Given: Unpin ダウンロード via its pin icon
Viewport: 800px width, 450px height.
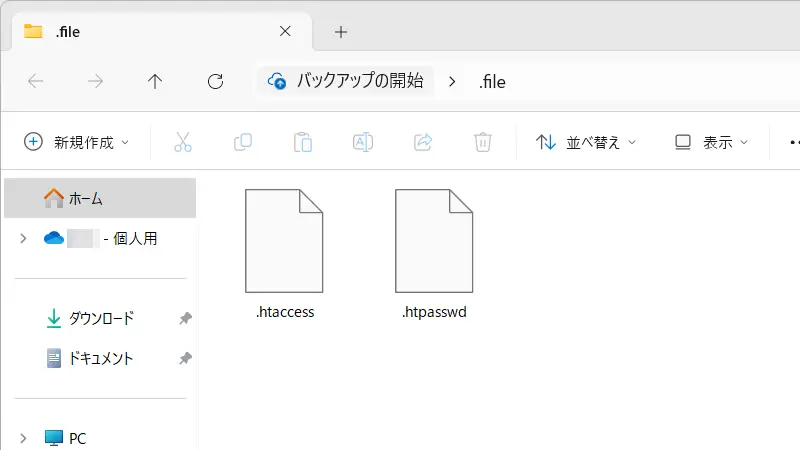Looking at the screenshot, I should 185,318.
